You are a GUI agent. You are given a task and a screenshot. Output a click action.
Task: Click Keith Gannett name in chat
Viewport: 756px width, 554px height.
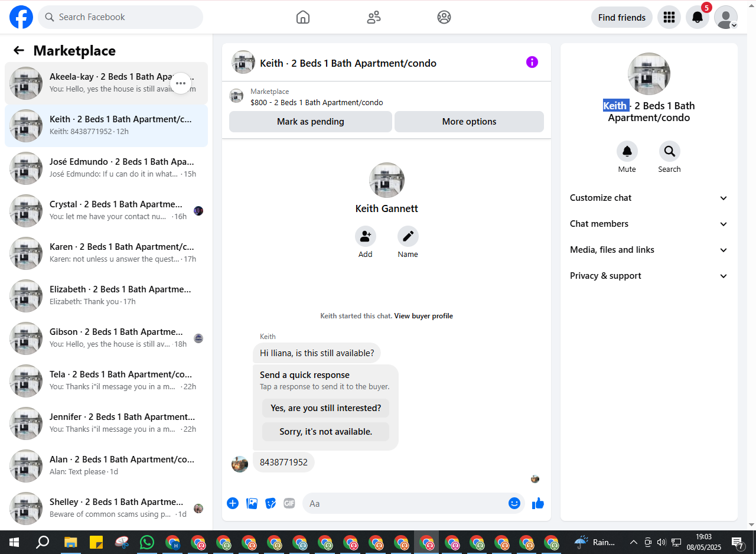387,208
